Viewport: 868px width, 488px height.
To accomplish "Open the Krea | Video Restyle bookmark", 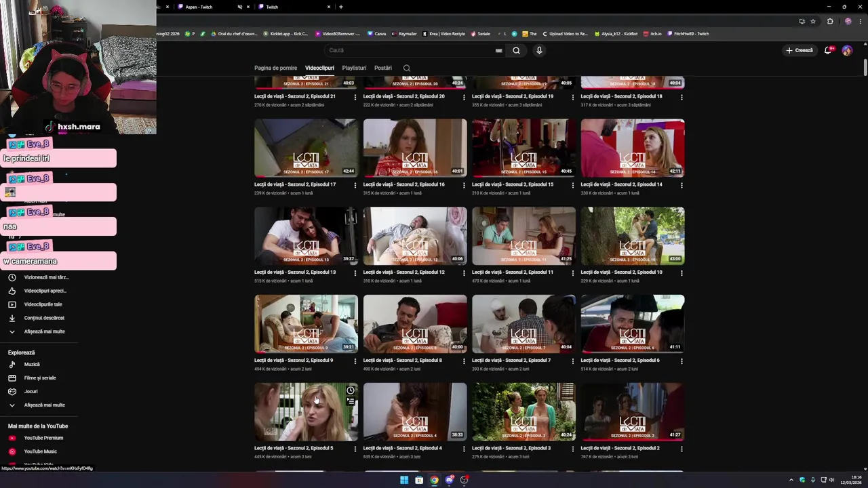I will click(443, 34).
